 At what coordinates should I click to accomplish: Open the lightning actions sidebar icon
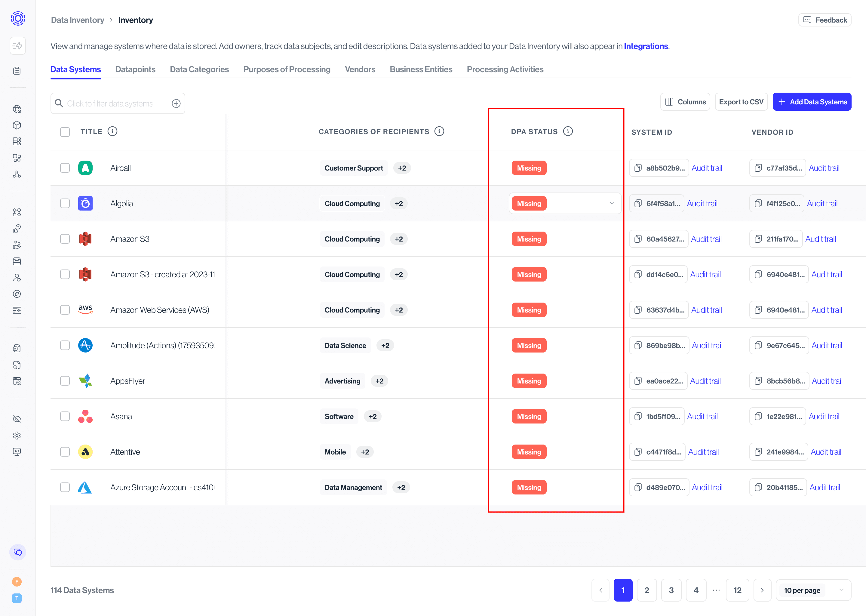point(17,46)
